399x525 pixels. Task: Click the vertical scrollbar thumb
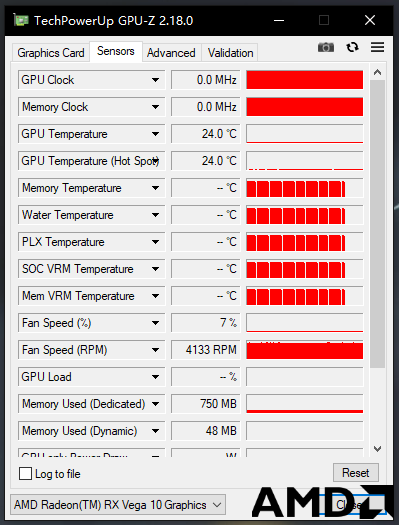[x=378, y=224]
